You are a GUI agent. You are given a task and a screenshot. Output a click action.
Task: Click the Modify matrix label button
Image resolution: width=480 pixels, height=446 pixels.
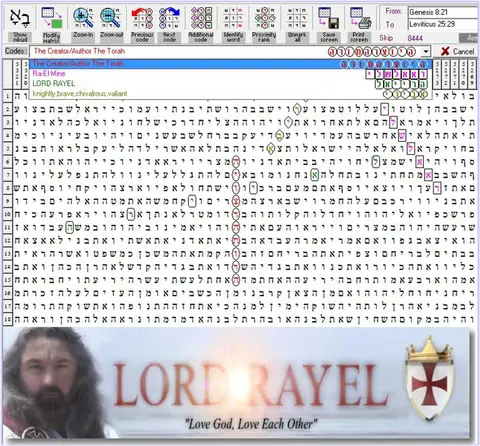[52, 37]
